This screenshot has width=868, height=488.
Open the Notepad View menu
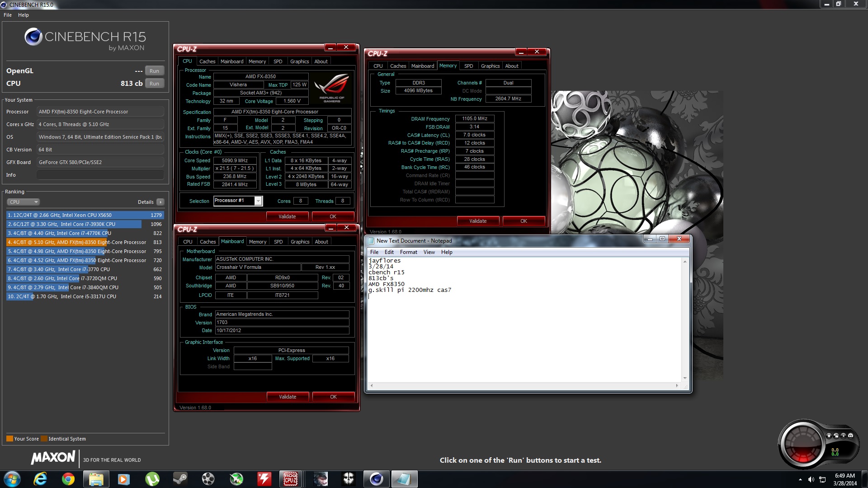(x=429, y=252)
